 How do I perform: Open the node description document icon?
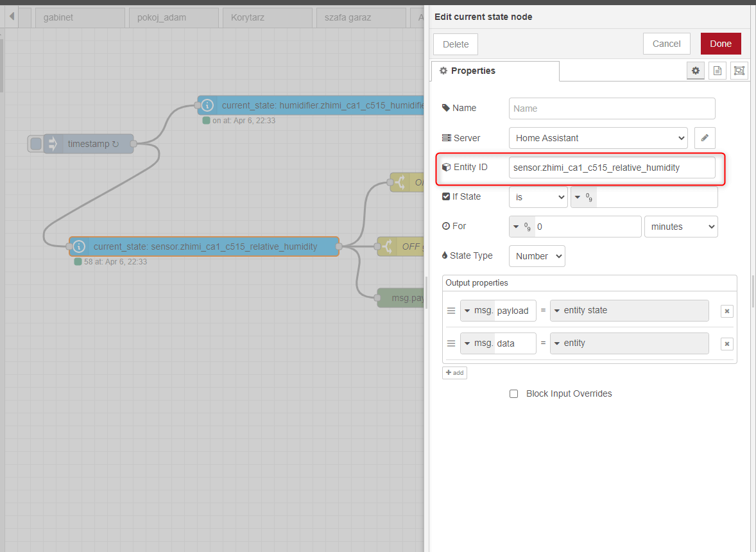(717, 71)
